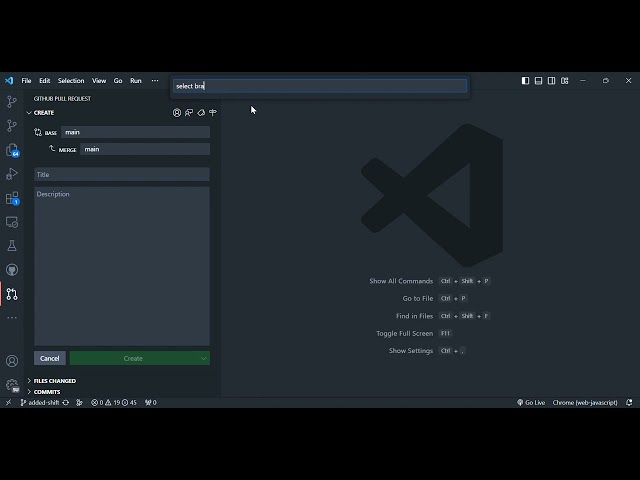Click the green Create button
The image size is (640, 480).
click(x=133, y=358)
